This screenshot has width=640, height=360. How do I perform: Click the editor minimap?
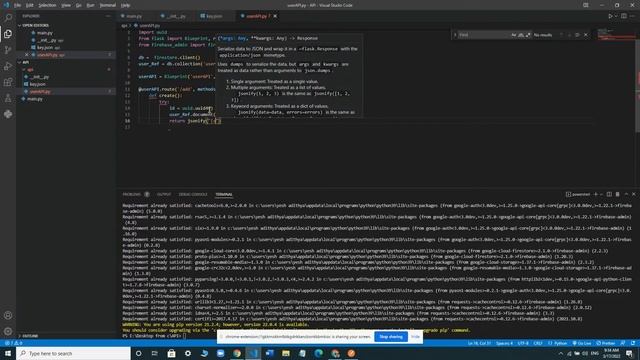pos(616,34)
